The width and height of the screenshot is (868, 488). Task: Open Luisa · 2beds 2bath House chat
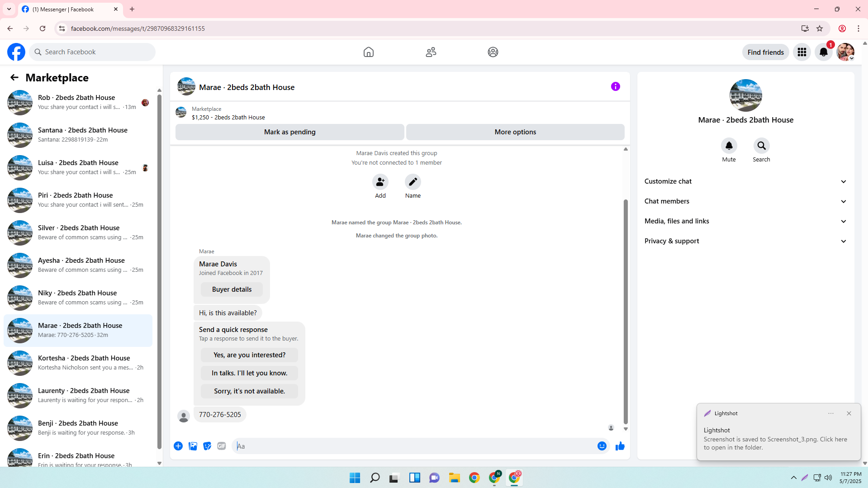point(78,168)
